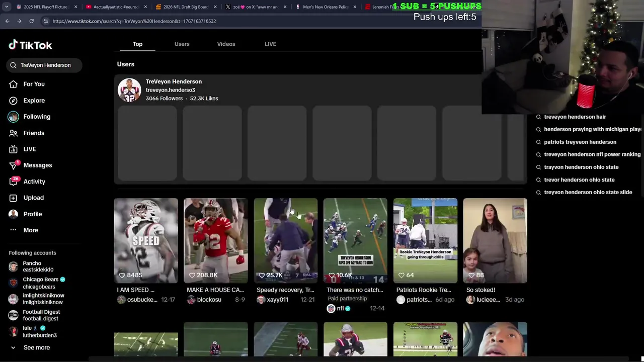
Task: Switch to the Men's New Orleans Pelicans tab
Action: [x=326, y=7]
